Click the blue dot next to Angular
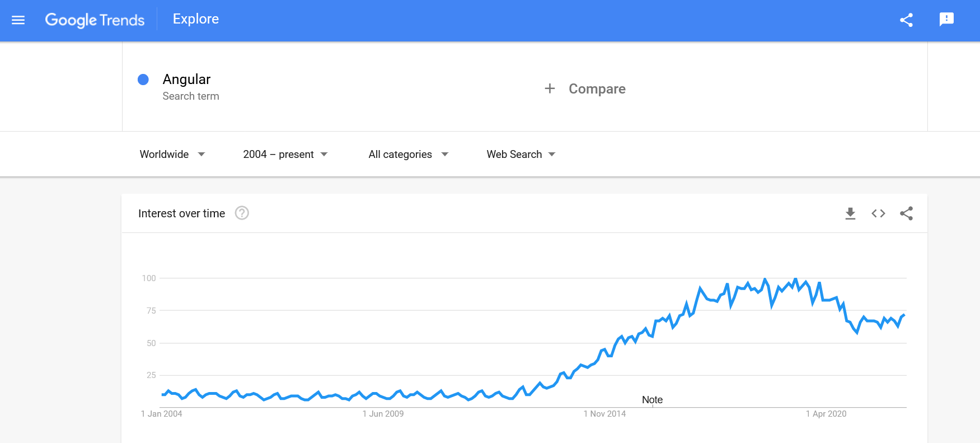The height and width of the screenshot is (443, 980). point(143,79)
